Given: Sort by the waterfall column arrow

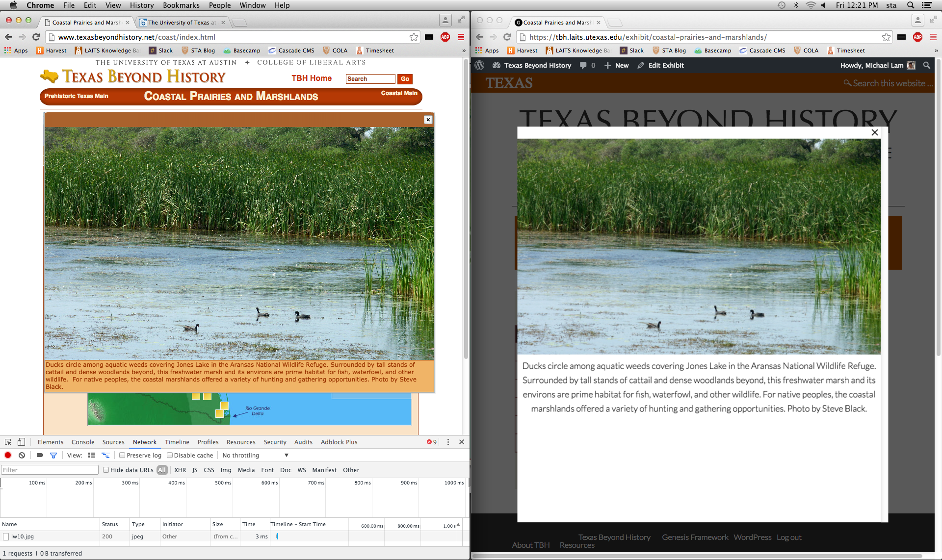Looking at the screenshot, I should [x=458, y=525].
